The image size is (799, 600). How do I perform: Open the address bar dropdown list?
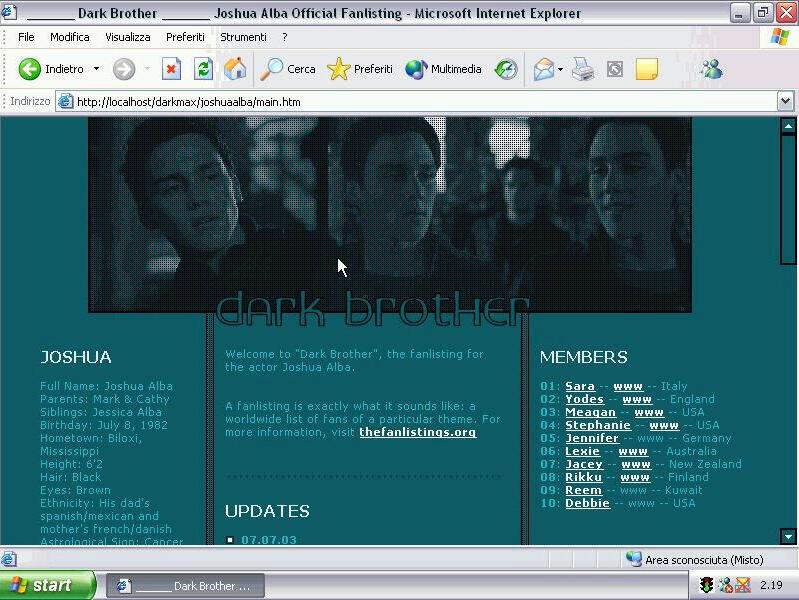pyautogui.click(x=785, y=101)
